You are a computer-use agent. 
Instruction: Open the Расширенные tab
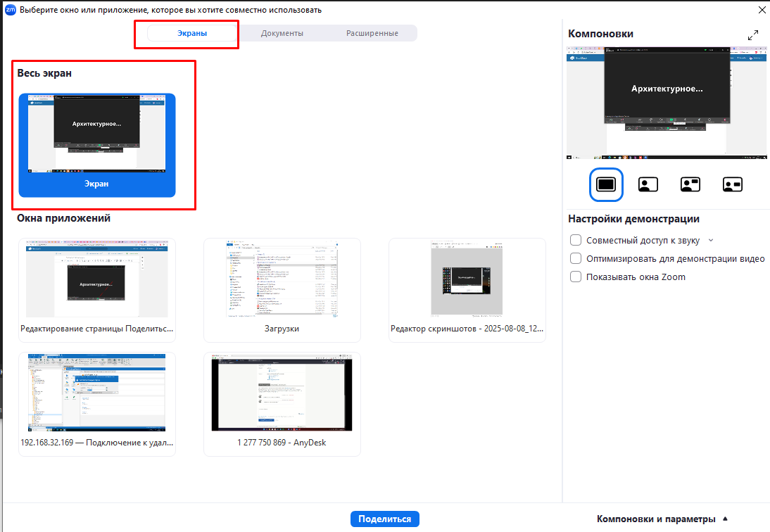[x=372, y=33]
